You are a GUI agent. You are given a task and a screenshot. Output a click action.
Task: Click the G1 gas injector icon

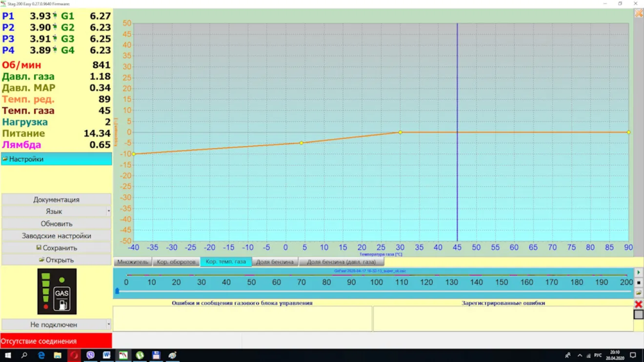point(55,16)
